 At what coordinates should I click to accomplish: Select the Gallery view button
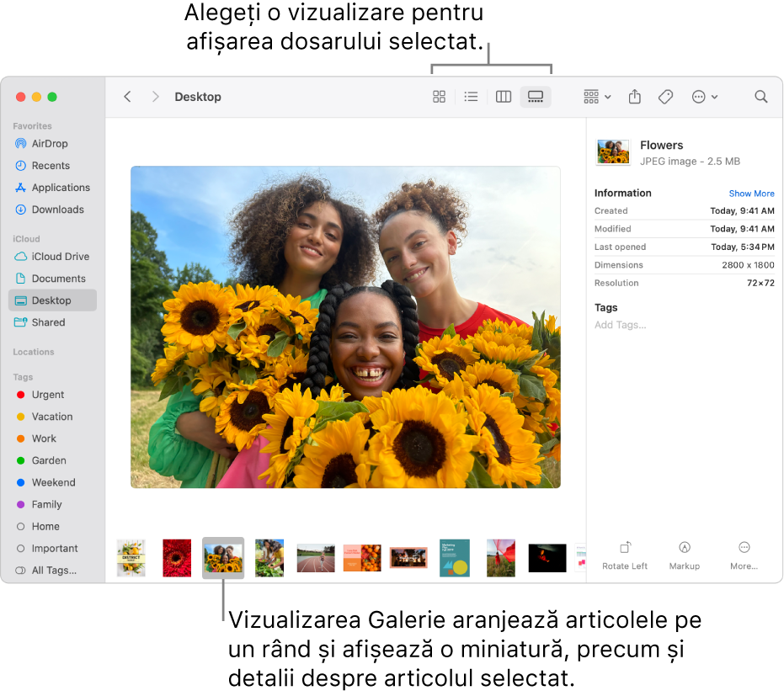[536, 97]
